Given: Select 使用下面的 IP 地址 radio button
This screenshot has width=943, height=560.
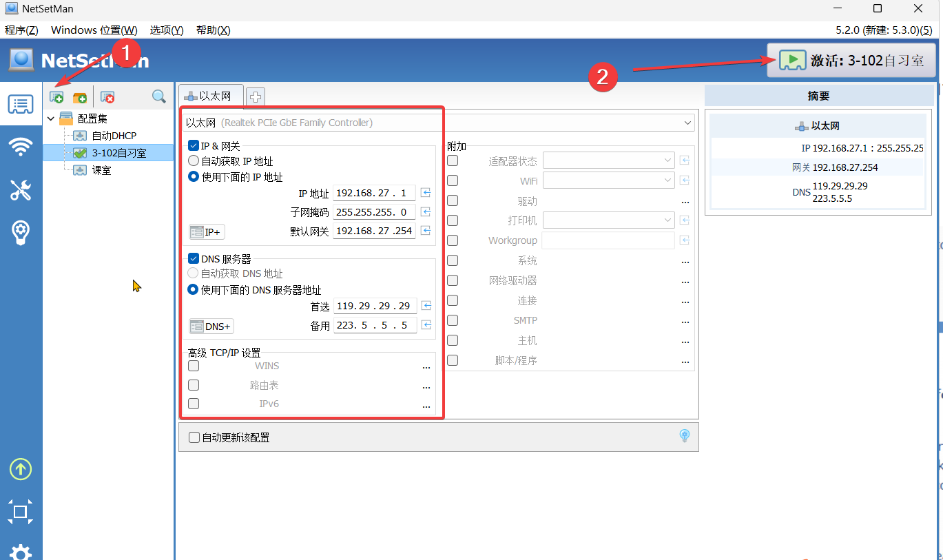Looking at the screenshot, I should pyautogui.click(x=194, y=177).
